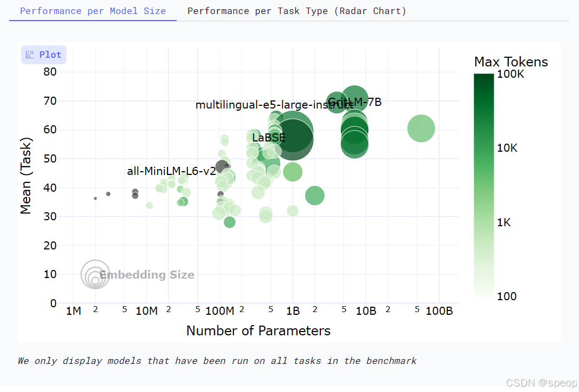Click the 1B x-axis tick label
The image size is (579, 392).
293,311
